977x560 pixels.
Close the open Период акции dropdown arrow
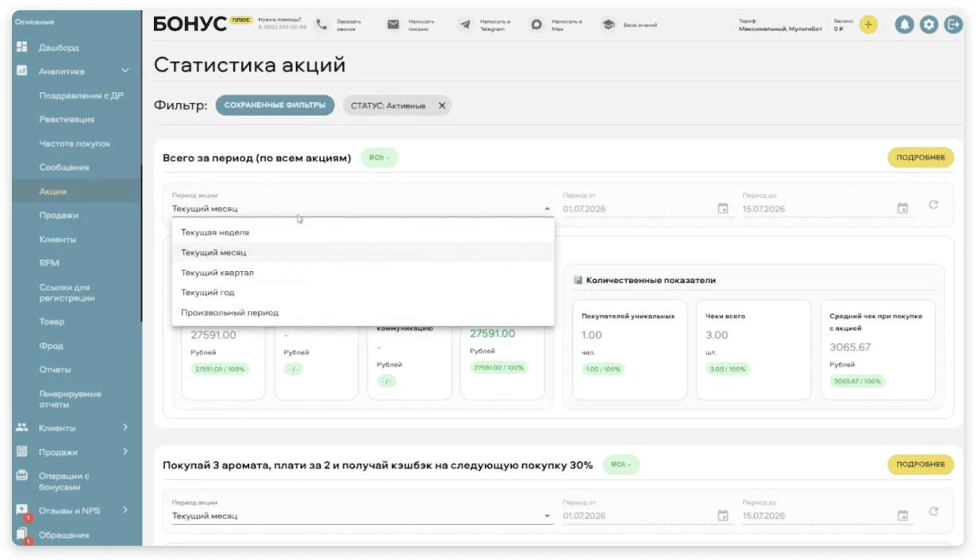point(547,209)
